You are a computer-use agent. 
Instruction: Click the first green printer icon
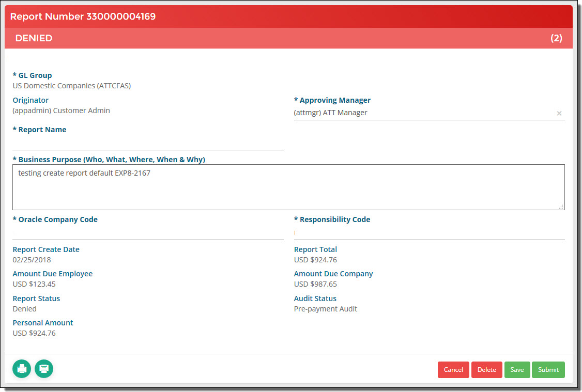pos(22,369)
